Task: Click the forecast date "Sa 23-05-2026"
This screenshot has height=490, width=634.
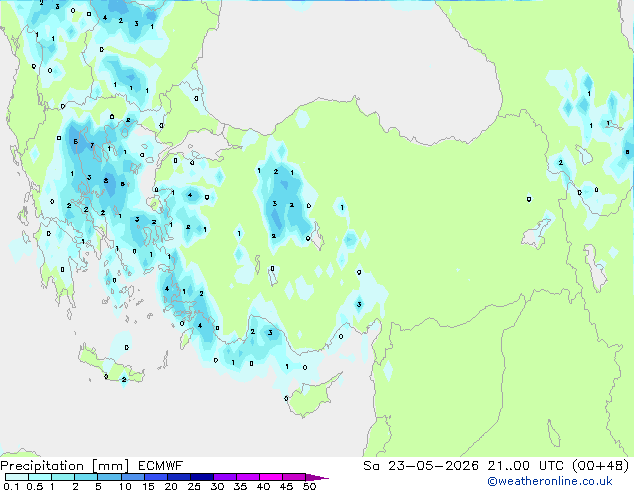Action: [x=421, y=466]
